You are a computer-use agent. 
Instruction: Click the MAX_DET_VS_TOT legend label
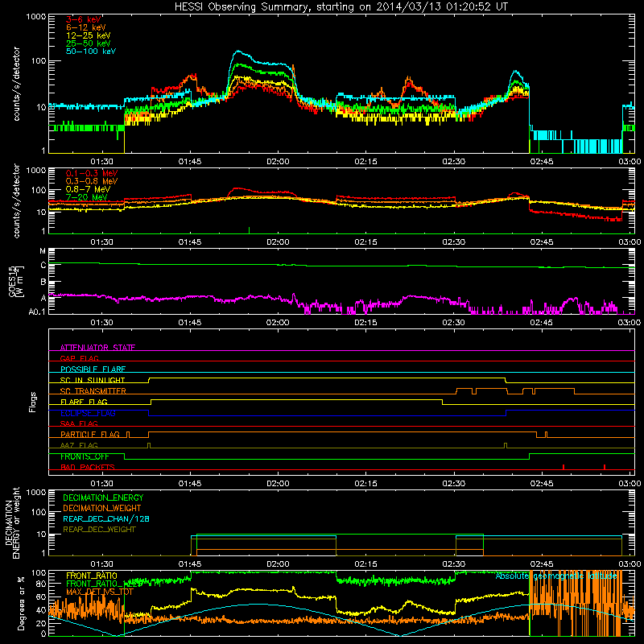[99, 592]
